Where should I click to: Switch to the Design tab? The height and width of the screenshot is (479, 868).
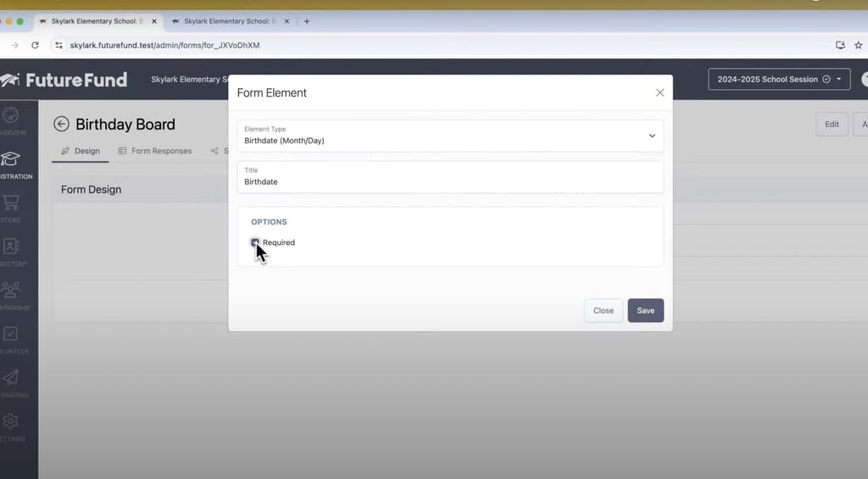81,151
